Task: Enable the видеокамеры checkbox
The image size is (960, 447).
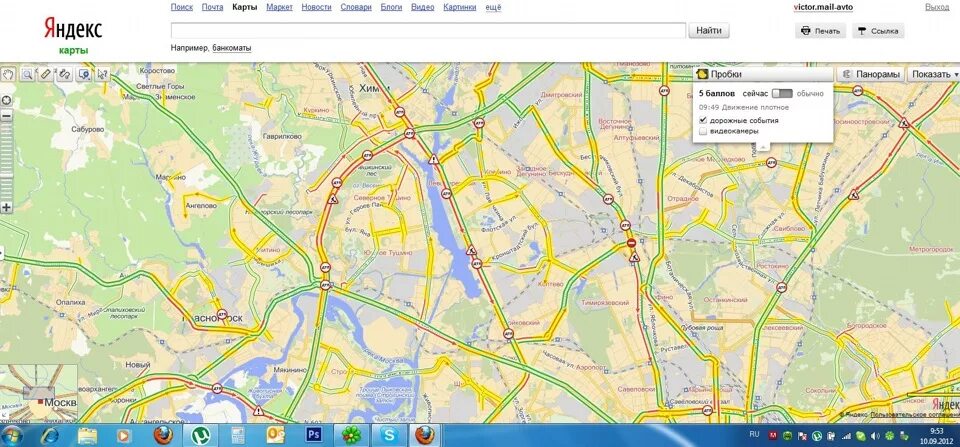Action: click(x=703, y=131)
